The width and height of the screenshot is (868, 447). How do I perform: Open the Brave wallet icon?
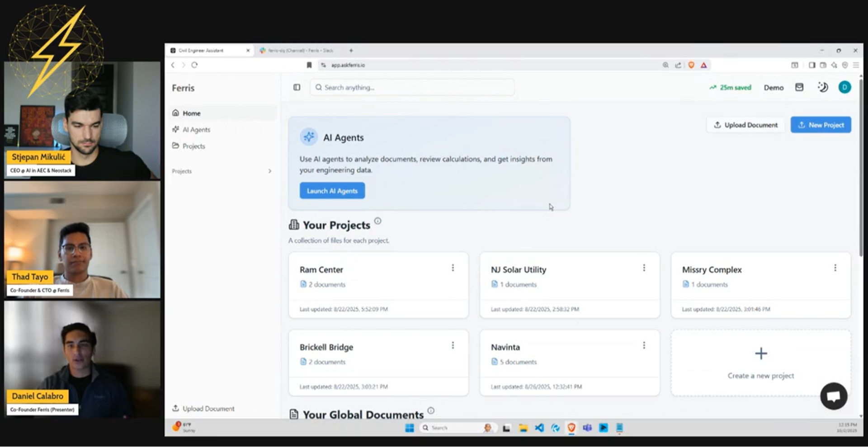tap(823, 65)
